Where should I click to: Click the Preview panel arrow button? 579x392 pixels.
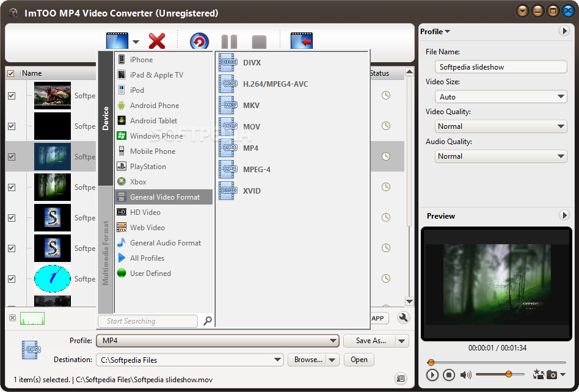564,215
